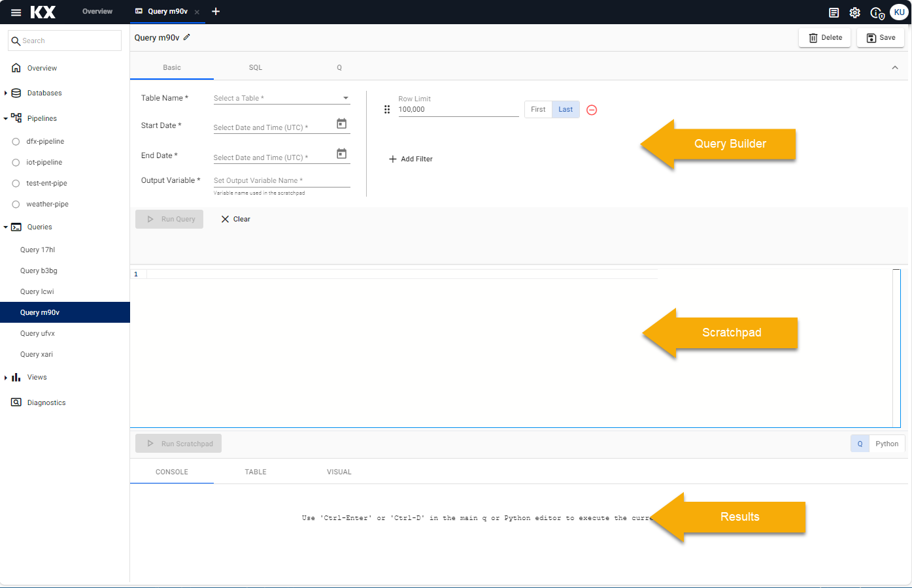Viewport: 912px width, 588px height.
Task: Select iot-pipeline status circle
Action: tap(16, 162)
